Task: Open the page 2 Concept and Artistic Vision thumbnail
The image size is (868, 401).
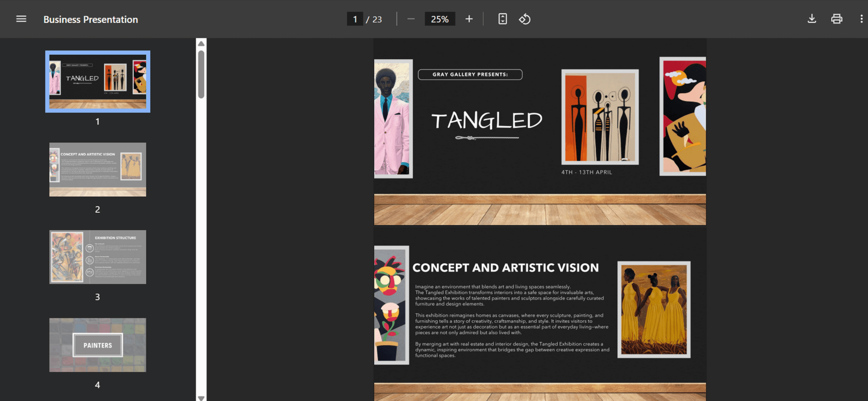Action: [98, 169]
